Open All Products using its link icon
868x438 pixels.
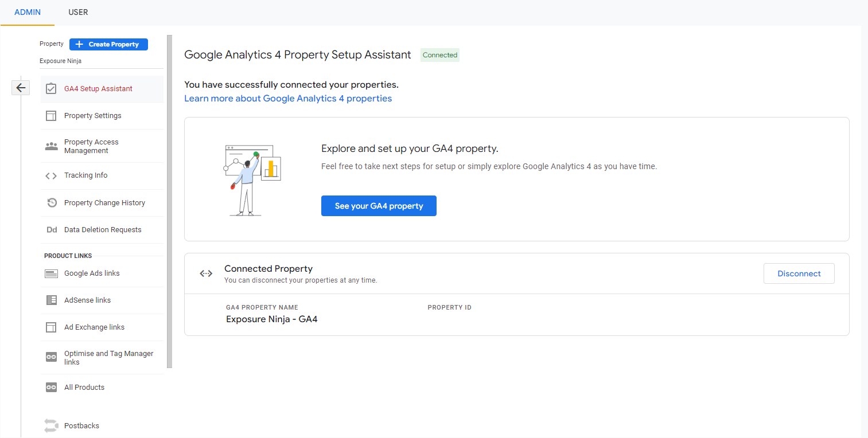point(51,387)
